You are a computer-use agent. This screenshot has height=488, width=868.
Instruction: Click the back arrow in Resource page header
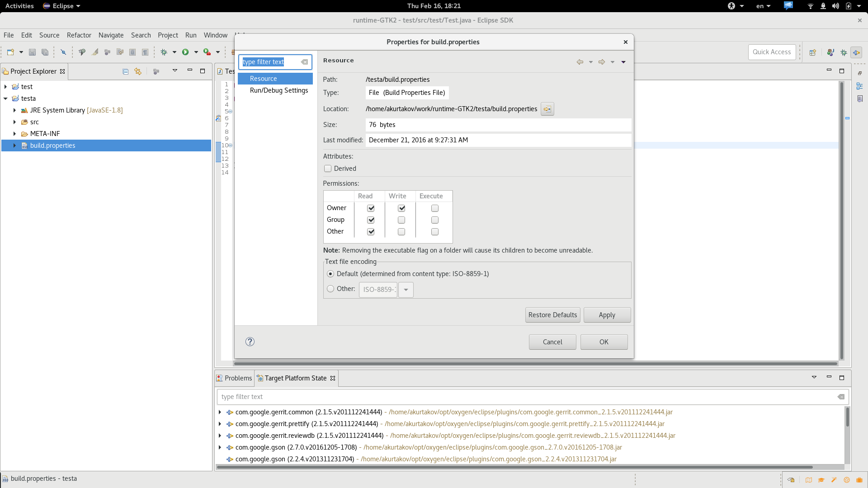click(x=580, y=62)
